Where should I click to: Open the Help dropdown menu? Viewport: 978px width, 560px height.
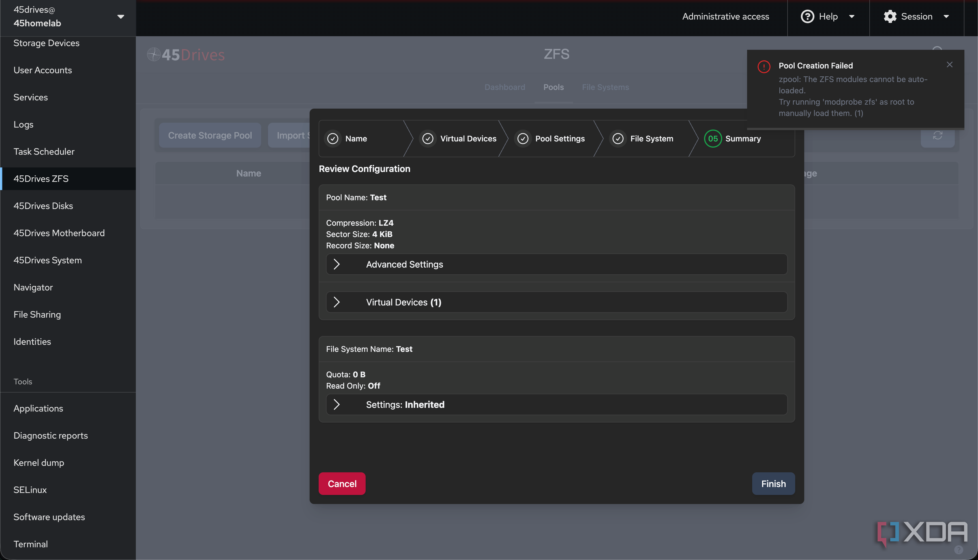pyautogui.click(x=828, y=16)
